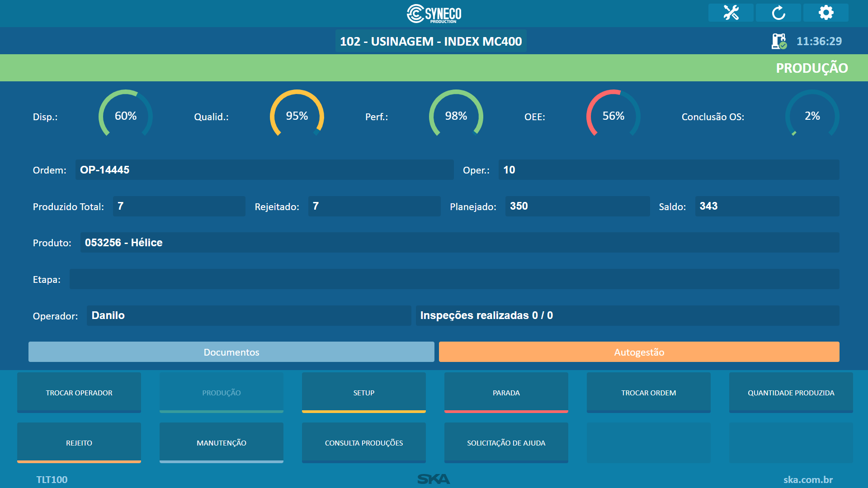Click the Disp. 60% gauge
This screenshot has width=868, height=488.
(126, 114)
